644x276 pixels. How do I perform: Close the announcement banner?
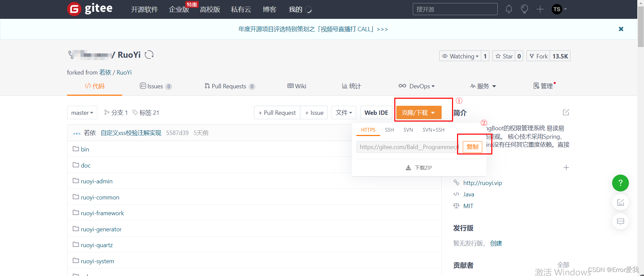[x=621, y=29]
